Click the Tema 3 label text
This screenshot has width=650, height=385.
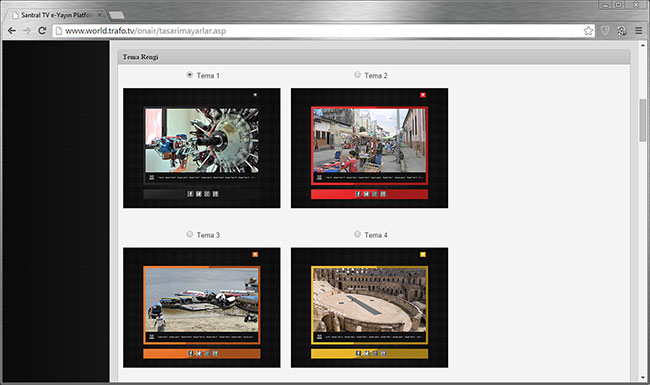208,235
